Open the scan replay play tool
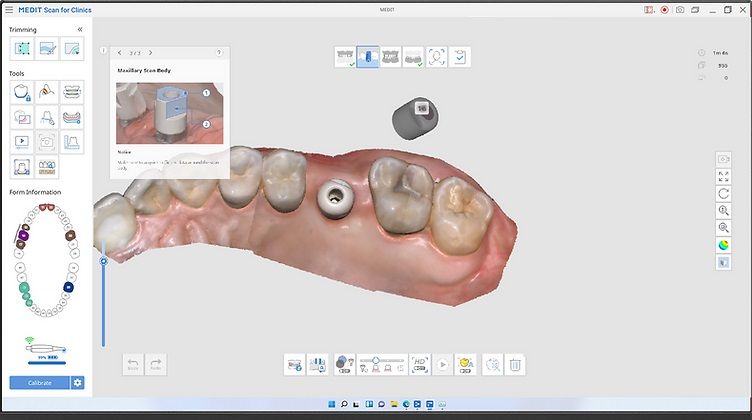752x420 pixels. (x=22, y=142)
